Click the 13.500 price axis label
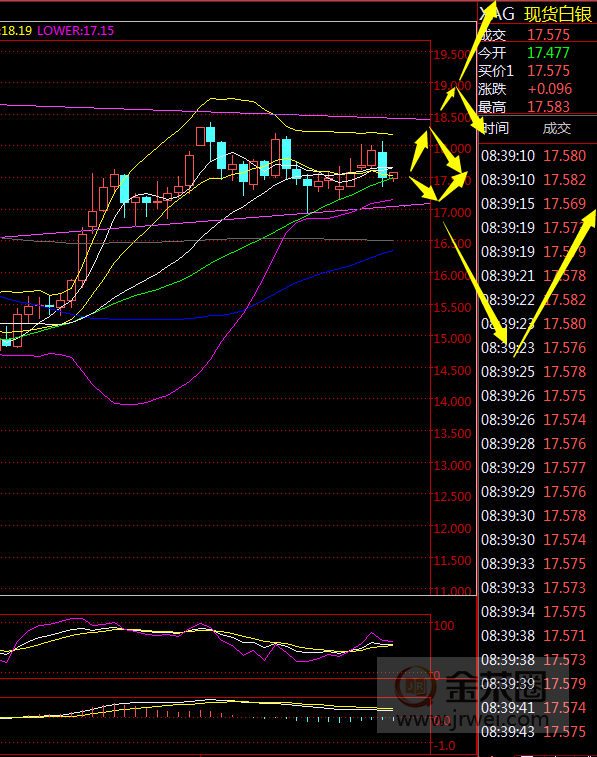 click(x=452, y=434)
